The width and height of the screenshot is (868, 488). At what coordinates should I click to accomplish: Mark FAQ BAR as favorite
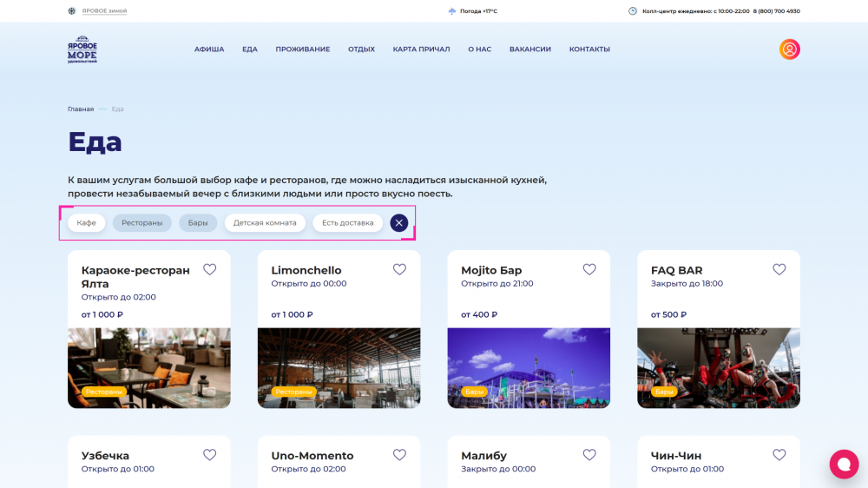point(779,270)
